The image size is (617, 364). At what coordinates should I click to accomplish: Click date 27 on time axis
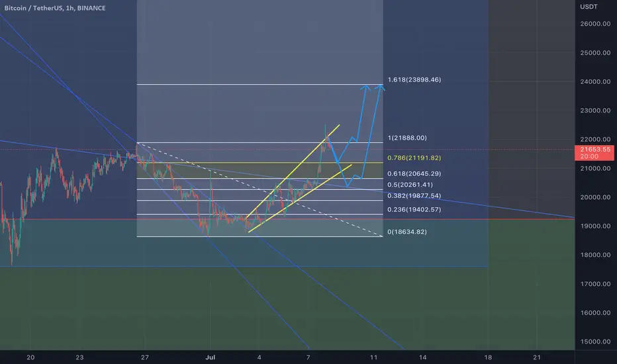tap(145, 357)
